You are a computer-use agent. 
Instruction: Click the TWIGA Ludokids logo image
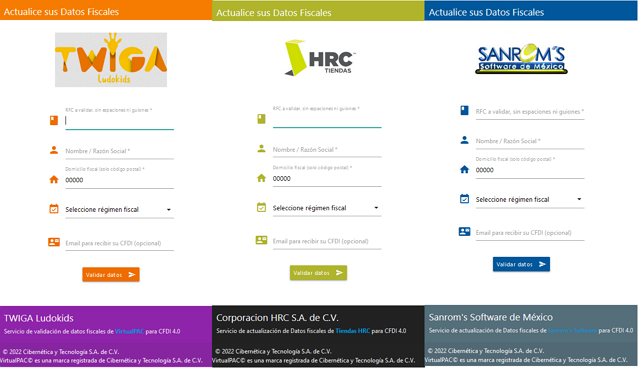click(111, 59)
